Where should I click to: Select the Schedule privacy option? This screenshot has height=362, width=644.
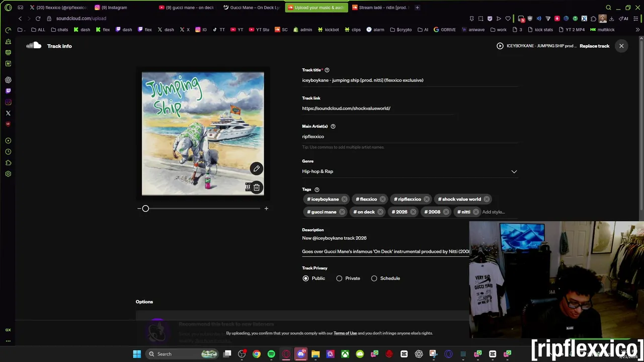374,278
